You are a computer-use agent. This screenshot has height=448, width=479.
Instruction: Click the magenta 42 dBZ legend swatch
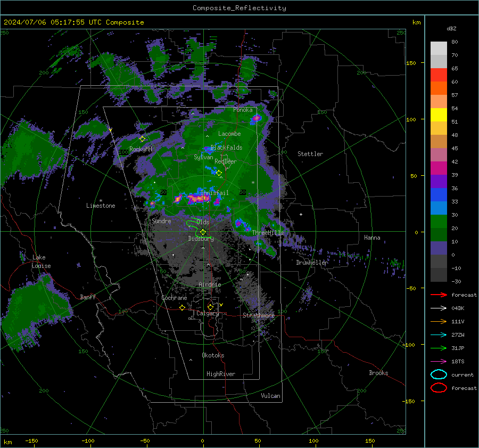pyautogui.click(x=439, y=168)
